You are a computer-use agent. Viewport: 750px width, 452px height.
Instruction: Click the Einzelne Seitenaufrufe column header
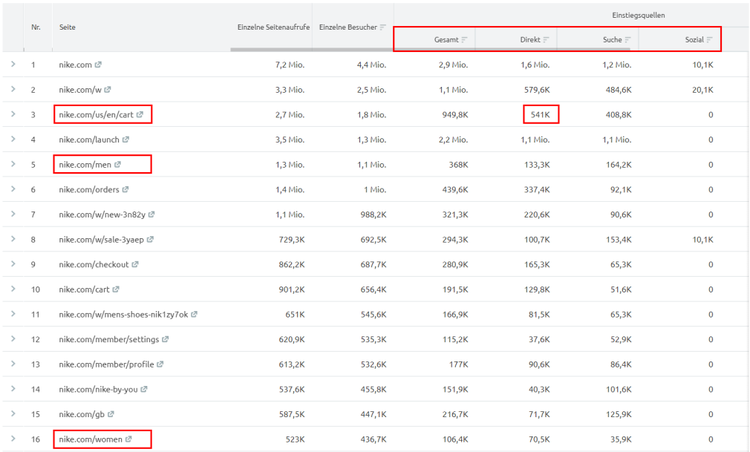[274, 27]
